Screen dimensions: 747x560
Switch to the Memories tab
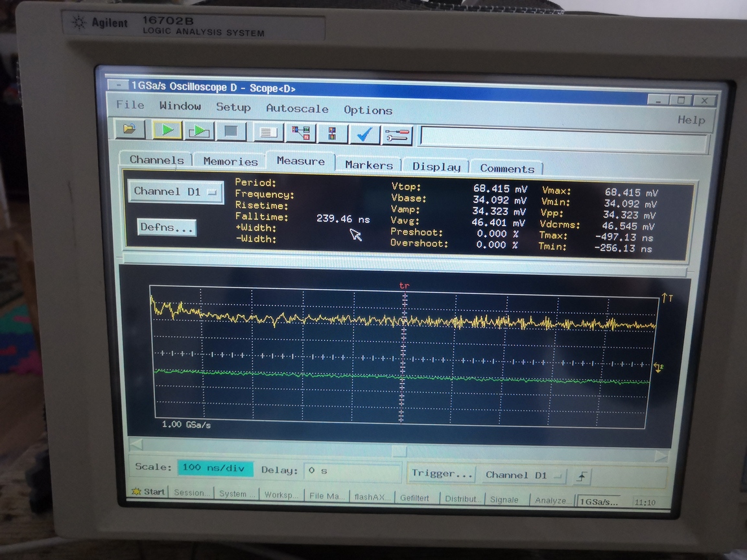point(230,161)
